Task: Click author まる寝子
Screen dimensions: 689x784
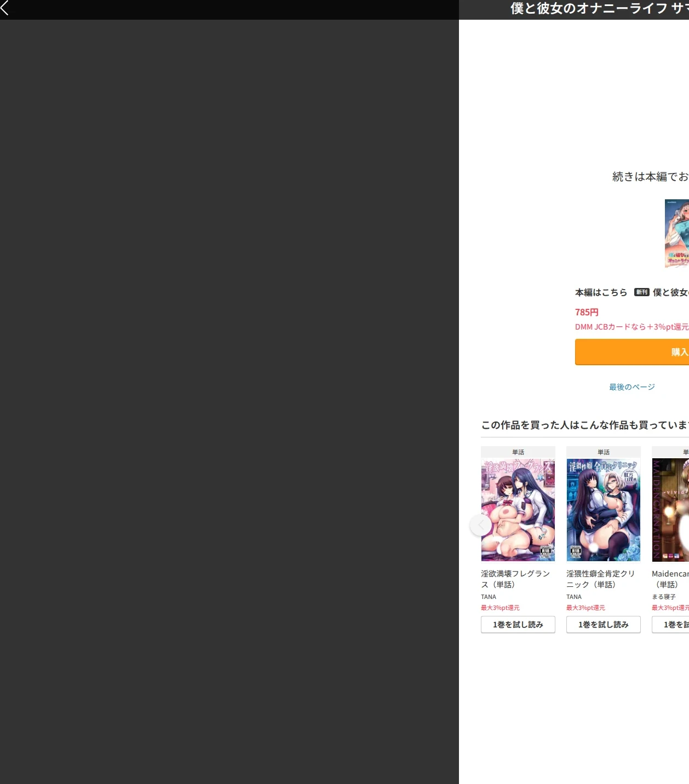Action: point(664,597)
